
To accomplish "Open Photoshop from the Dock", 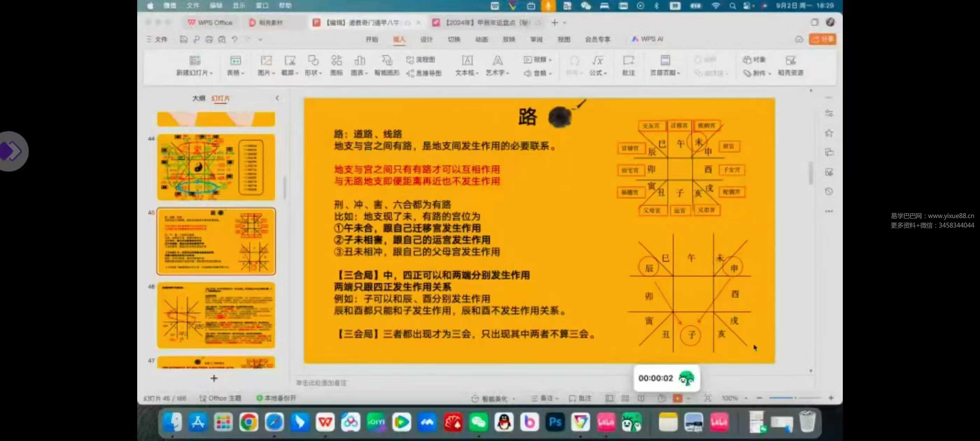I will (x=555, y=422).
